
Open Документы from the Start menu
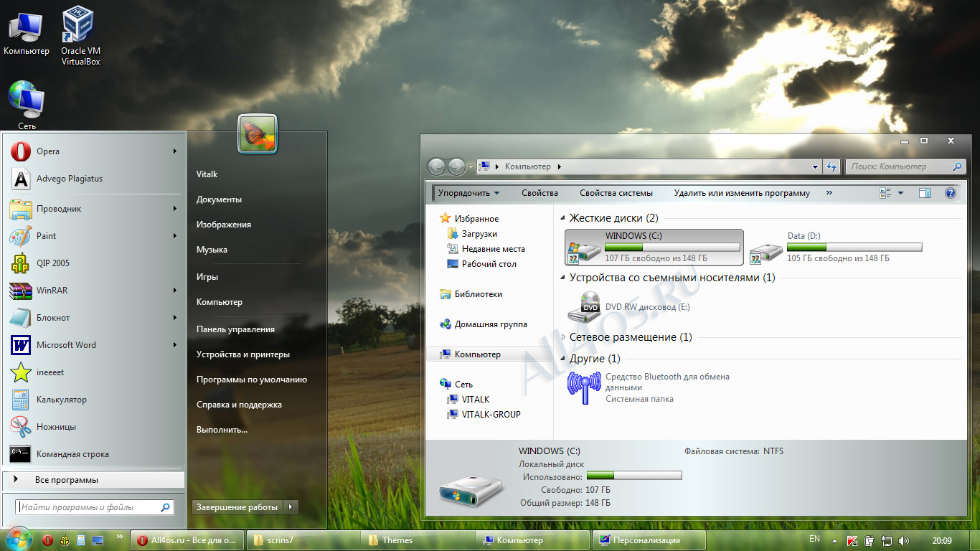(x=219, y=199)
